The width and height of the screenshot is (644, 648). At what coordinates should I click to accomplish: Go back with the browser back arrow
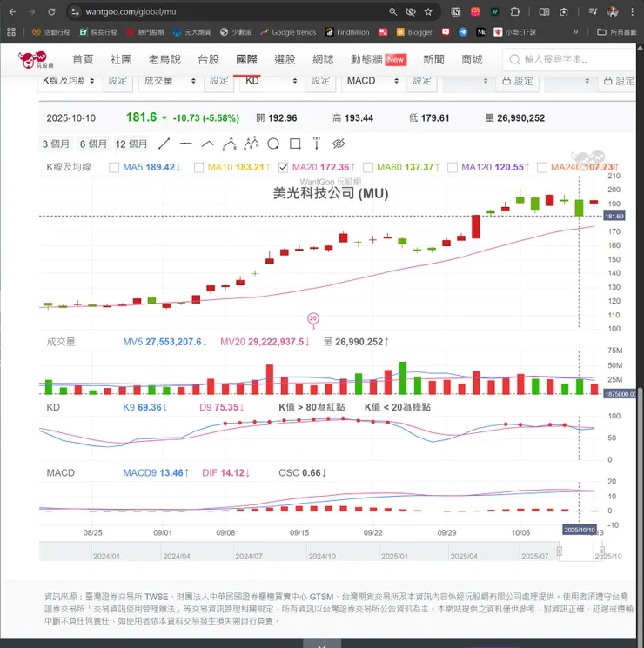point(12,12)
